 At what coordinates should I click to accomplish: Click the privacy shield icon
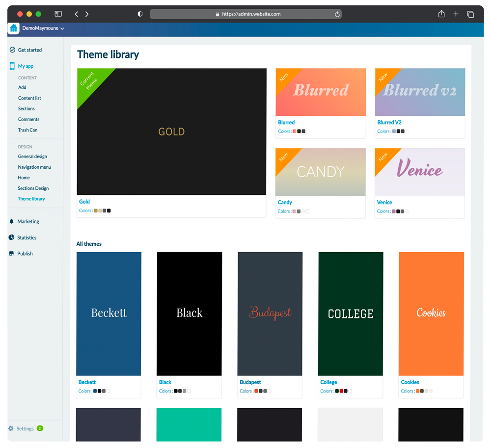coord(140,14)
